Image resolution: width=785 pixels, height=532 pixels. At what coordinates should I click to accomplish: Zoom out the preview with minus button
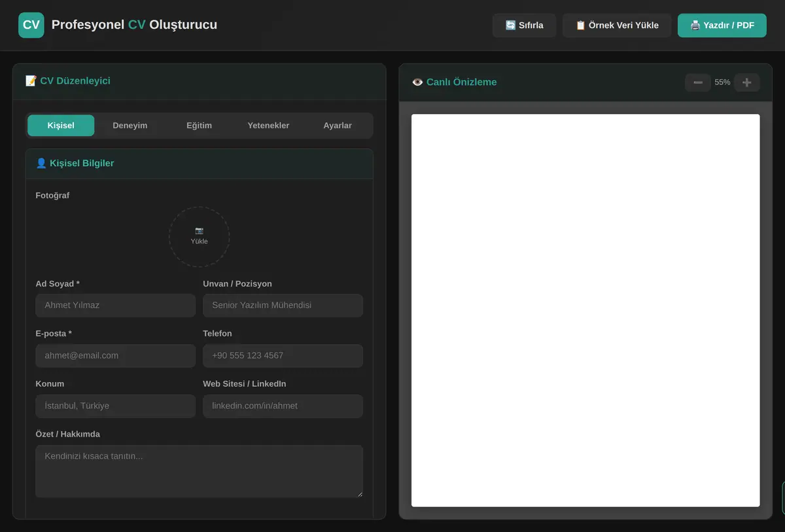coord(698,82)
